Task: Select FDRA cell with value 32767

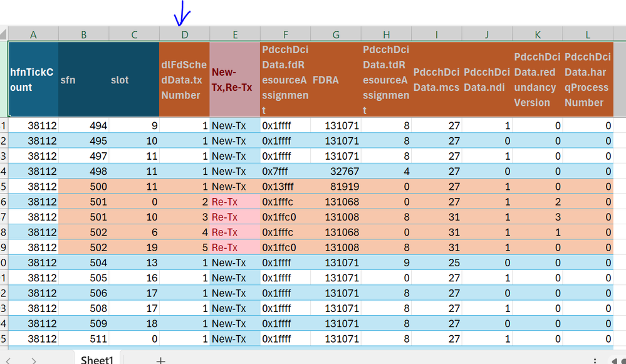Action: click(336, 171)
